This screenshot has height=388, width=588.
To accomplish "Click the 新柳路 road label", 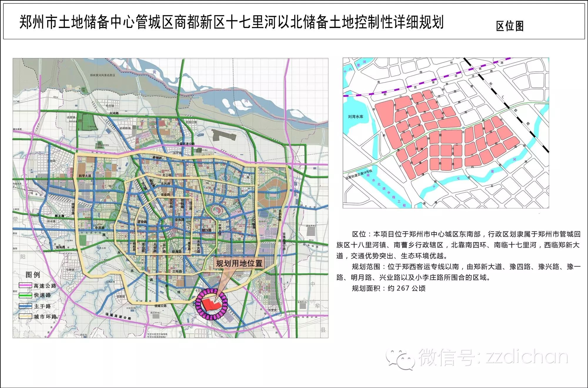I will [157, 157].
